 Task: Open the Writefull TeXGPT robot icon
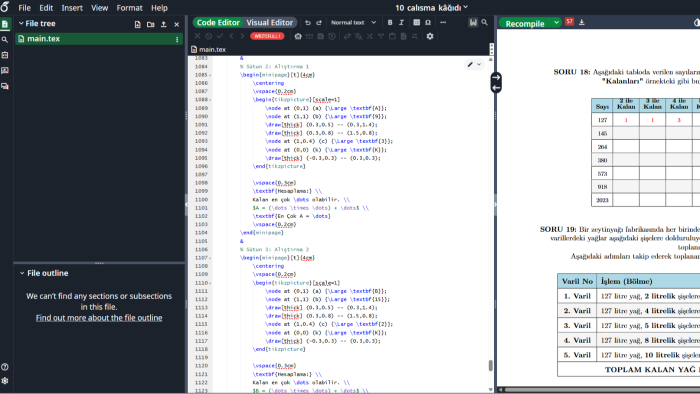tap(298, 36)
